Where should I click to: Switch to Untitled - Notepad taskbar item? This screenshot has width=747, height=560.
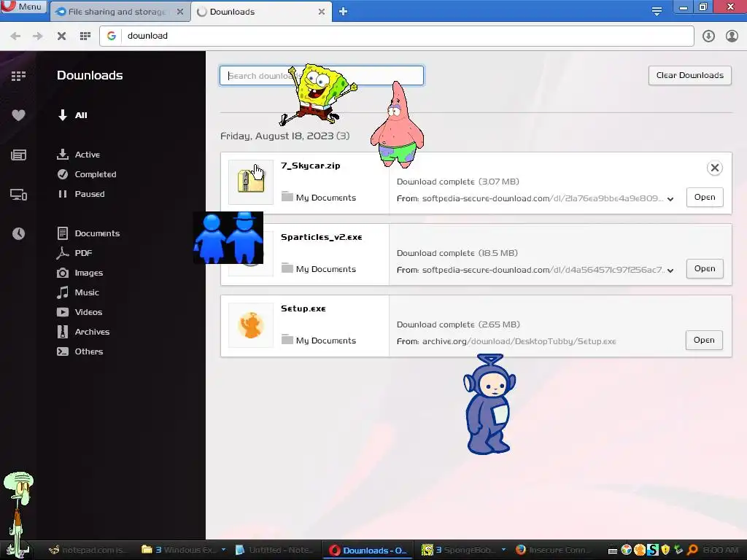point(275,550)
